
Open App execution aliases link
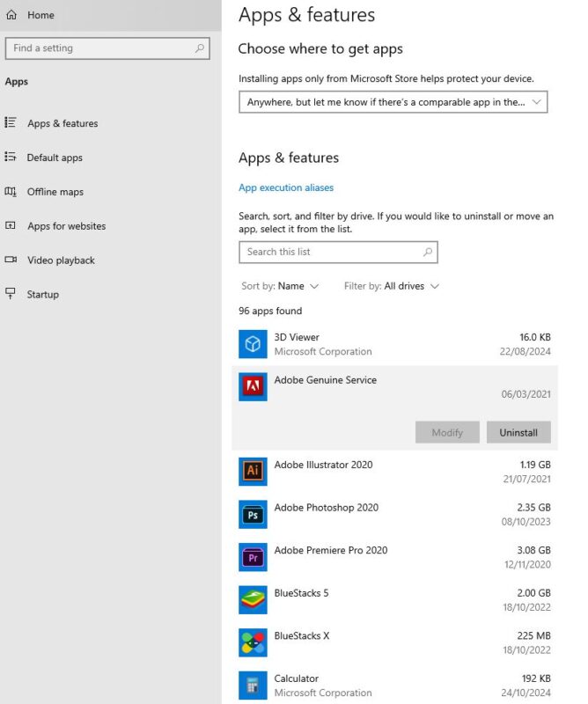(x=286, y=187)
